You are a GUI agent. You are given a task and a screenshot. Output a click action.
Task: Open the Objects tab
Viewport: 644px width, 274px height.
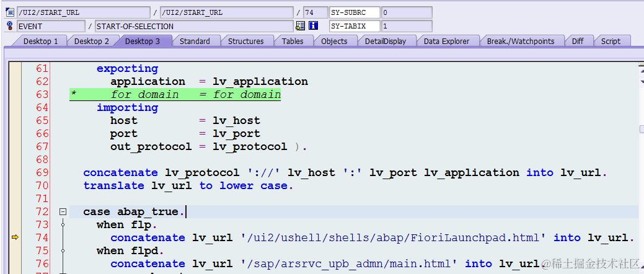coord(334,41)
